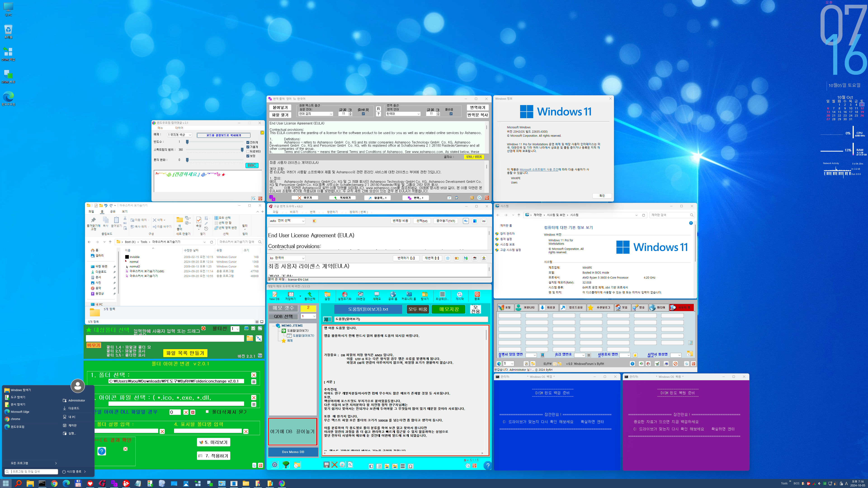Click the Edge browser icon in launcher bottom bar

(x=499, y=364)
